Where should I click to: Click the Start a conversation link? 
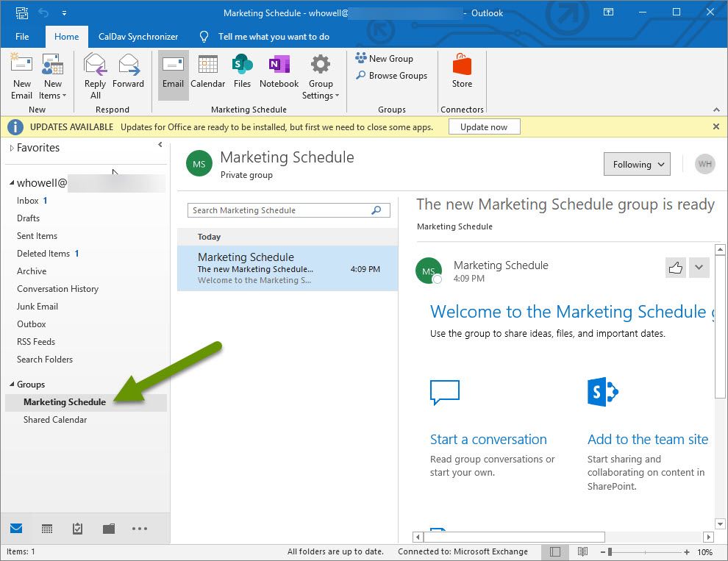tap(488, 440)
